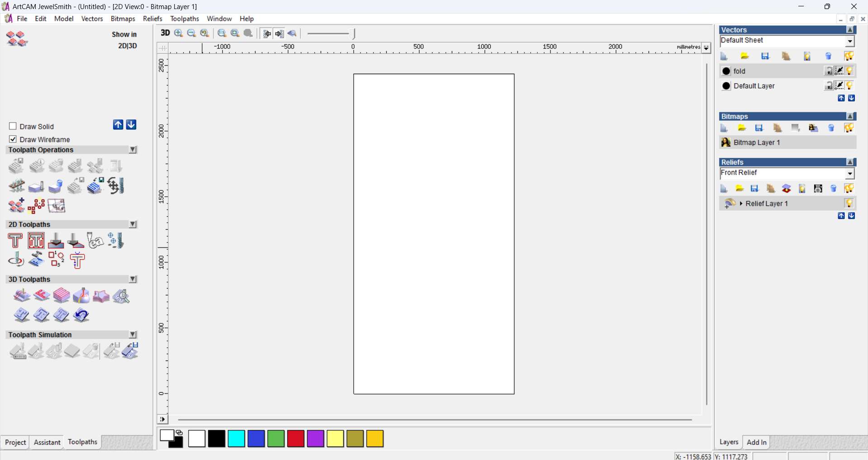The image size is (868, 460).
Task: Open the 3D Rest Machining magnifier icon
Action: [x=121, y=296]
